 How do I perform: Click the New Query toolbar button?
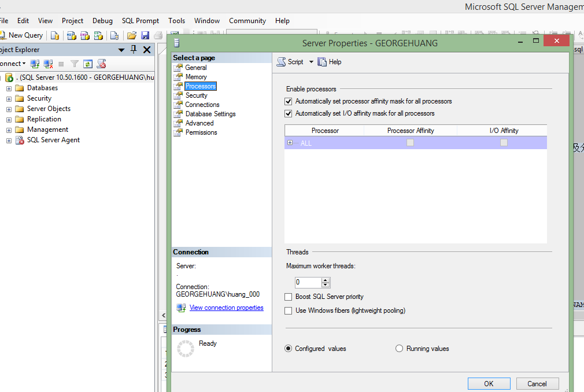tap(21, 35)
